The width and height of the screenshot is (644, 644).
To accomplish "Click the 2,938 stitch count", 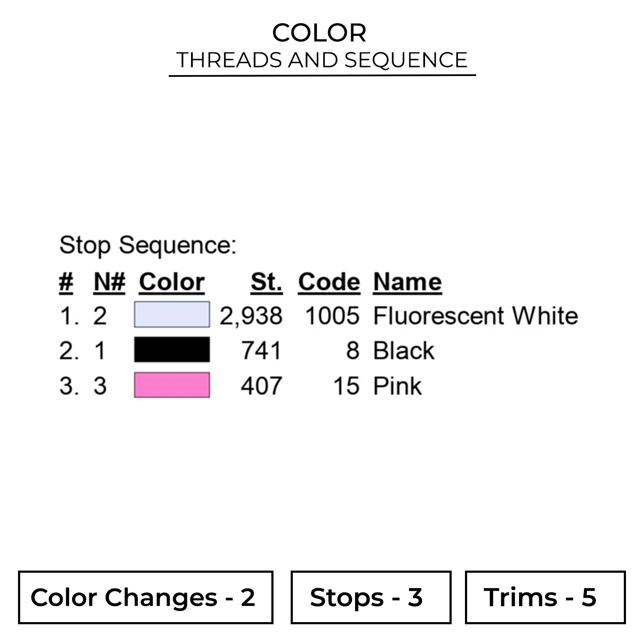I will pyautogui.click(x=251, y=316).
